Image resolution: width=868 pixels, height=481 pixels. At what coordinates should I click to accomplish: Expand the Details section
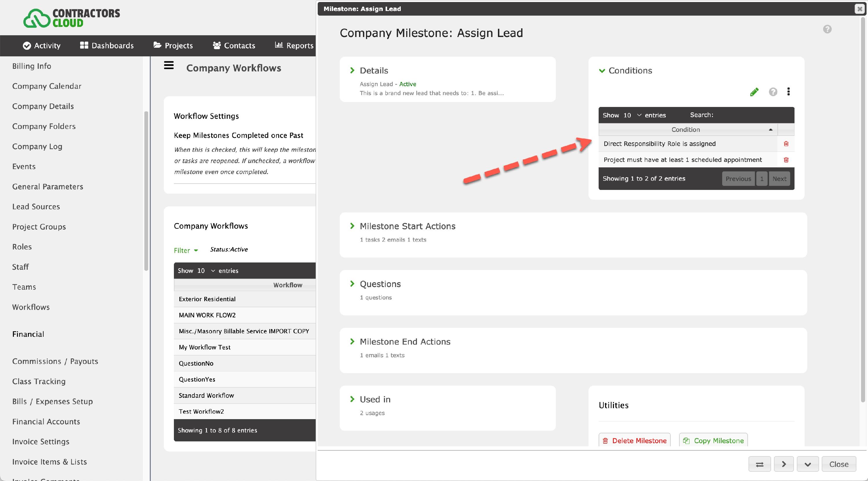[352, 70]
